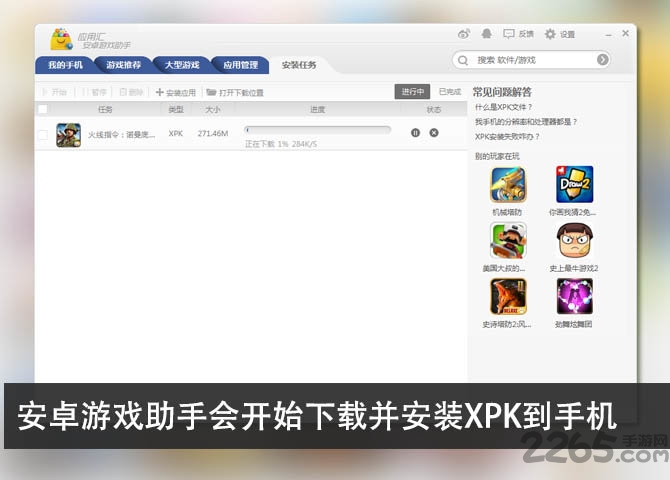This screenshot has height=480, width=670.
Task: Switch to 大型游戏 tab
Action: (x=182, y=65)
